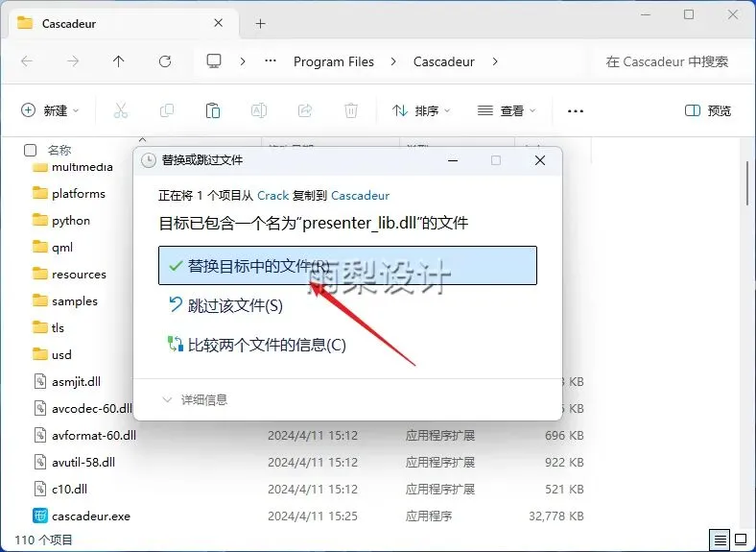Follow the Crack source link in dialog
This screenshot has height=552, width=756.
tap(272, 195)
